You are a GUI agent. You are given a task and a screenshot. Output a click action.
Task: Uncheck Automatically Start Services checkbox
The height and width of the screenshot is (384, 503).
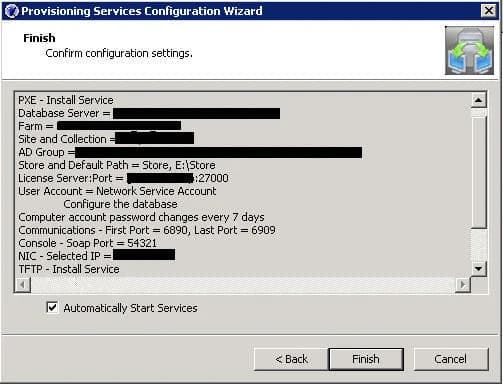[52, 307]
